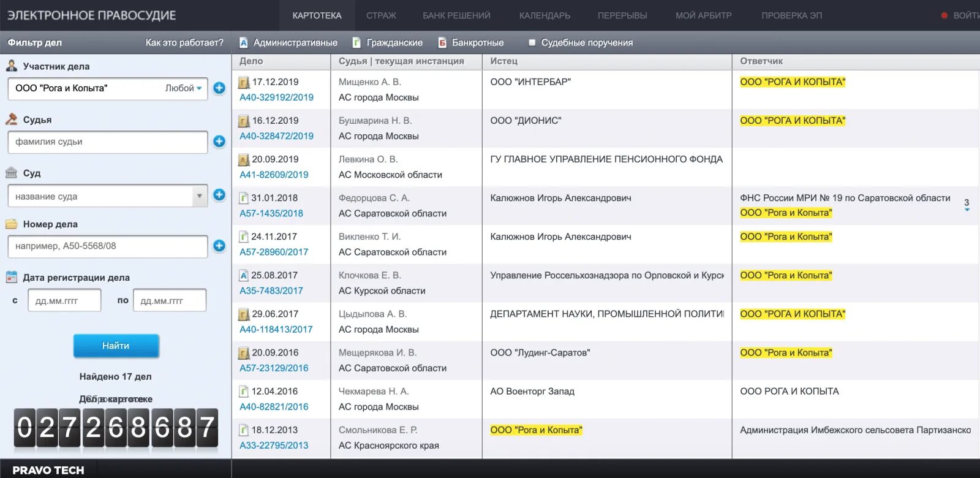Open the Любой participant role dropdown
This screenshot has height=478, width=980.
click(x=183, y=88)
